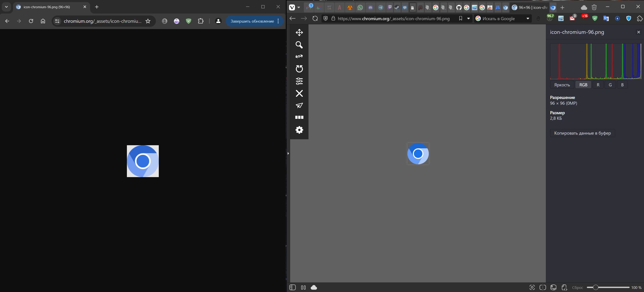The image size is (644, 292).
Task: Reload the page in Vivaldi
Action: click(x=315, y=19)
